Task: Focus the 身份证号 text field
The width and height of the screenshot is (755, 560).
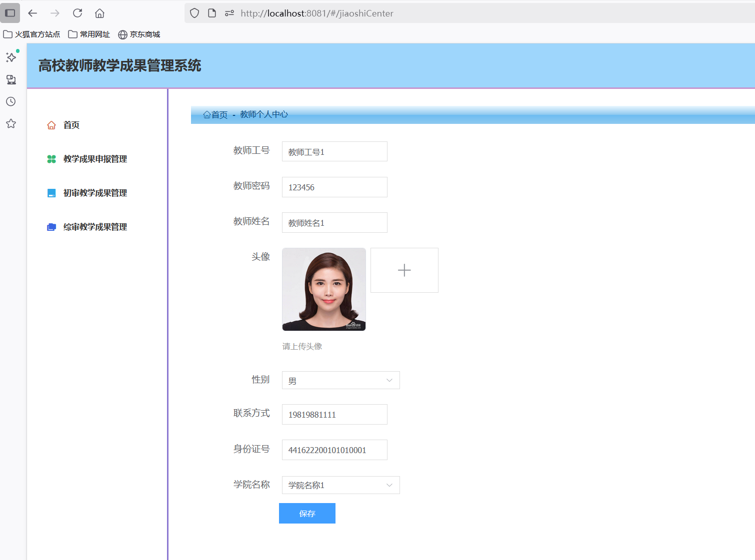Action: (334, 450)
